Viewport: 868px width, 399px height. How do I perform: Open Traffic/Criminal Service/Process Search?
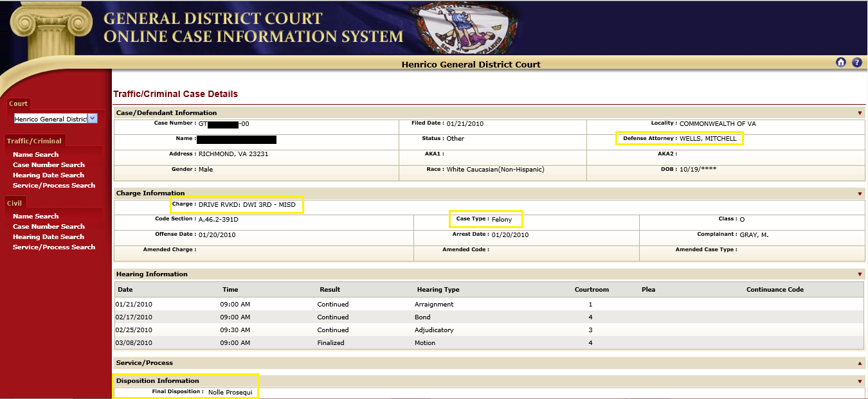coord(54,185)
